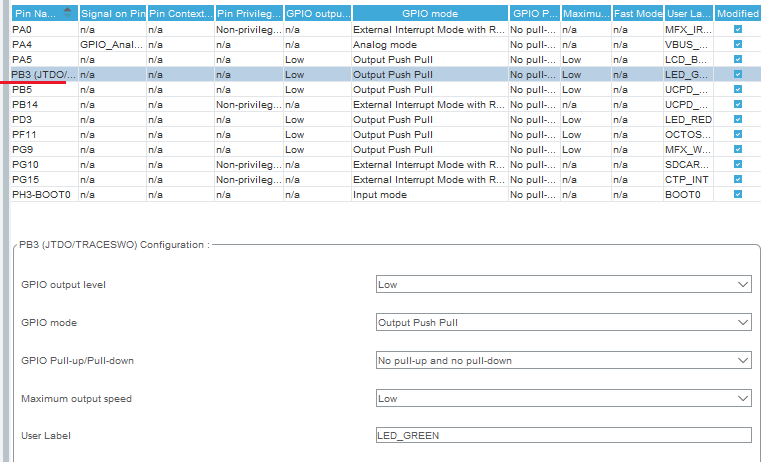
Task: Toggle Modified checkbox for PF11 row
Action: point(738,134)
